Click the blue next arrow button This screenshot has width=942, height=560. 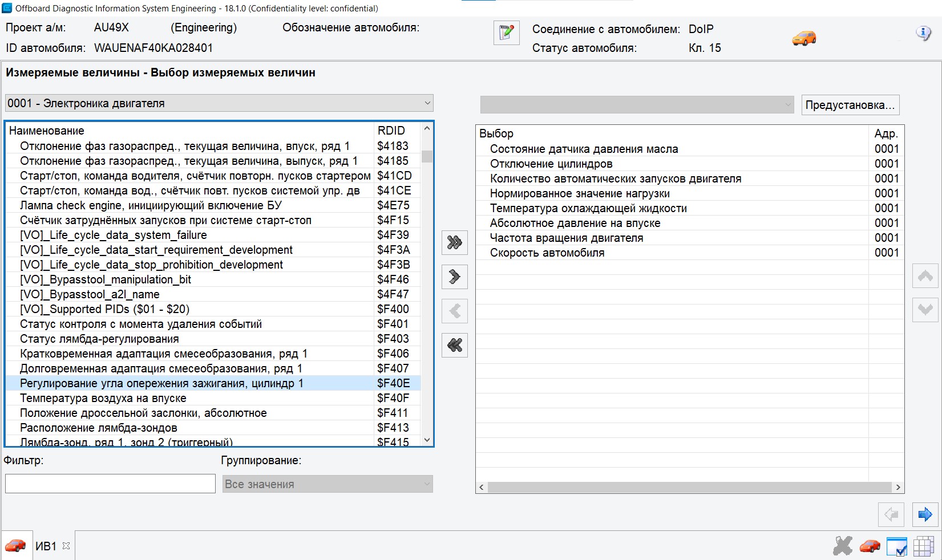click(924, 515)
